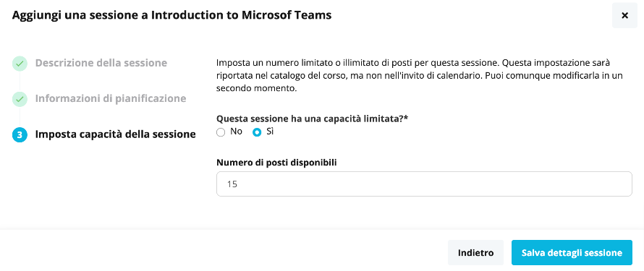Close the Aggiungi una sessione dialog

[x=624, y=16]
